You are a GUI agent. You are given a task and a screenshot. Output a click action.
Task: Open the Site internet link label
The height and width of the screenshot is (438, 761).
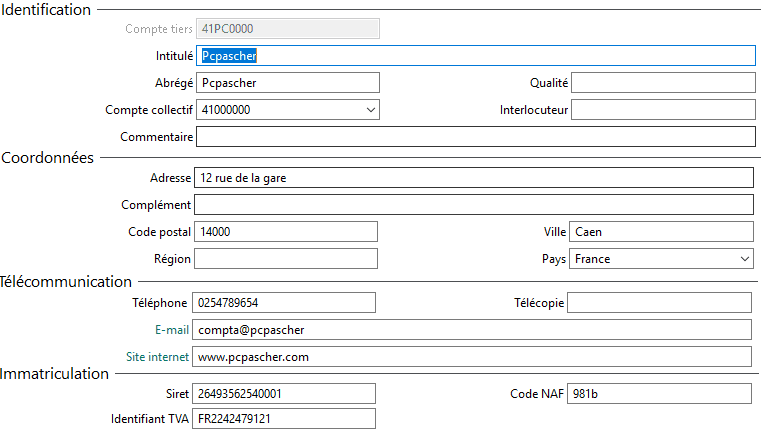(x=157, y=357)
